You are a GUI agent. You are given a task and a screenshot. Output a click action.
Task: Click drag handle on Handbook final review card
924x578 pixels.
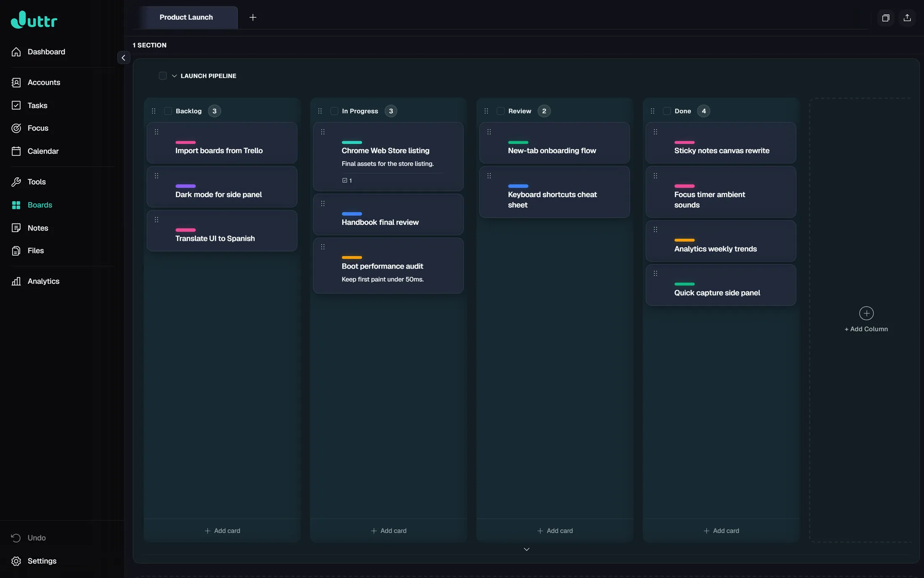[x=323, y=203]
